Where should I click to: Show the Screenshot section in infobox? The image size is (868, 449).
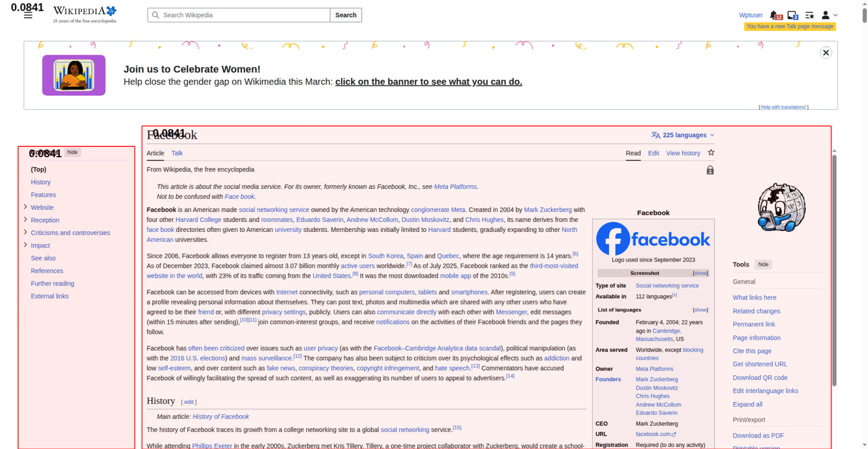(x=700, y=273)
